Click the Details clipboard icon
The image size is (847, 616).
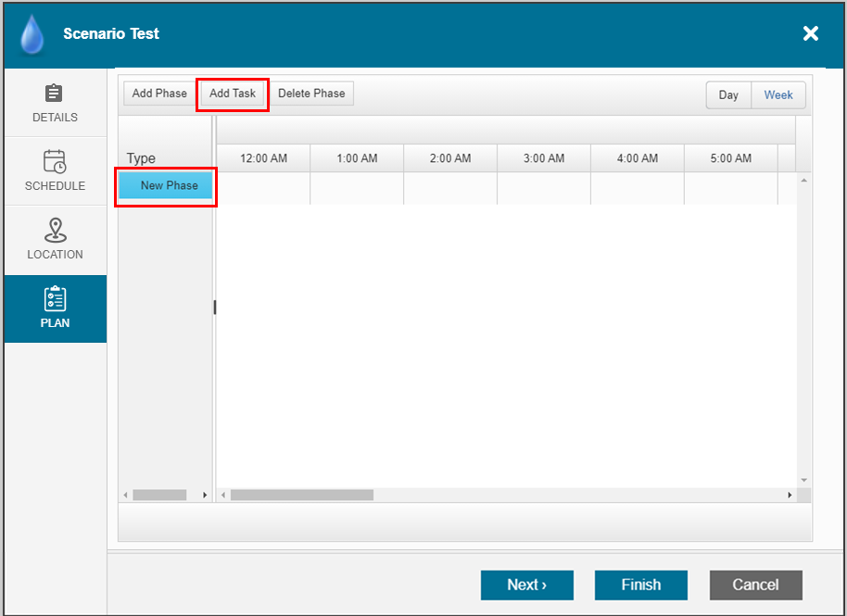55,94
